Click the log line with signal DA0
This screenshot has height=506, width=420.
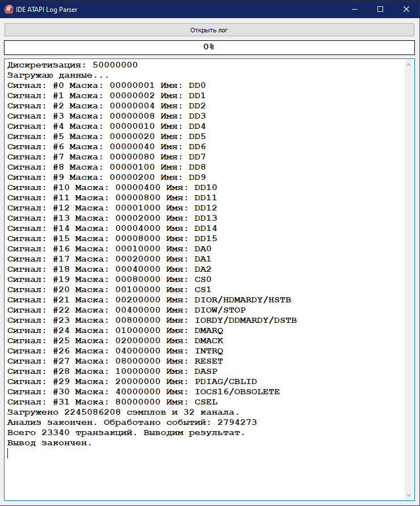(x=110, y=249)
